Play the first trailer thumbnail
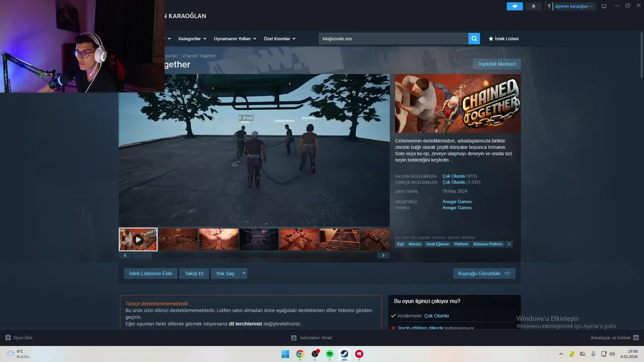The image size is (644, 362). [x=138, y=240]
